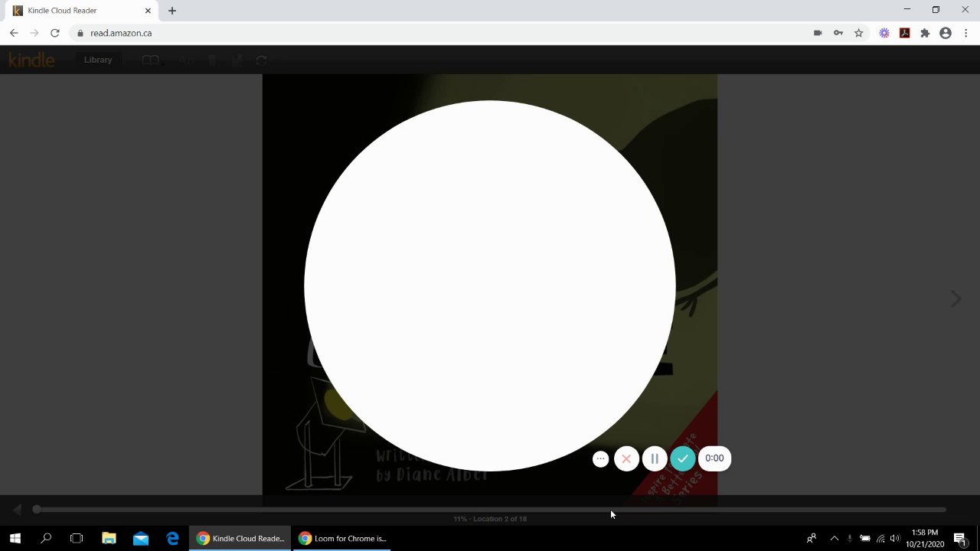Viewport: 980px width, 551px height.
Task: Open the Windows notification center
Action: click(960, 538)
